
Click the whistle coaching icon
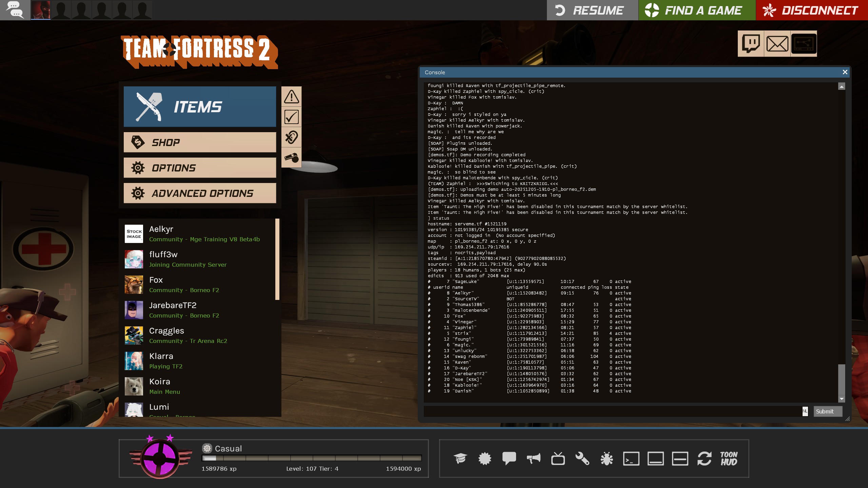point(291,158)
